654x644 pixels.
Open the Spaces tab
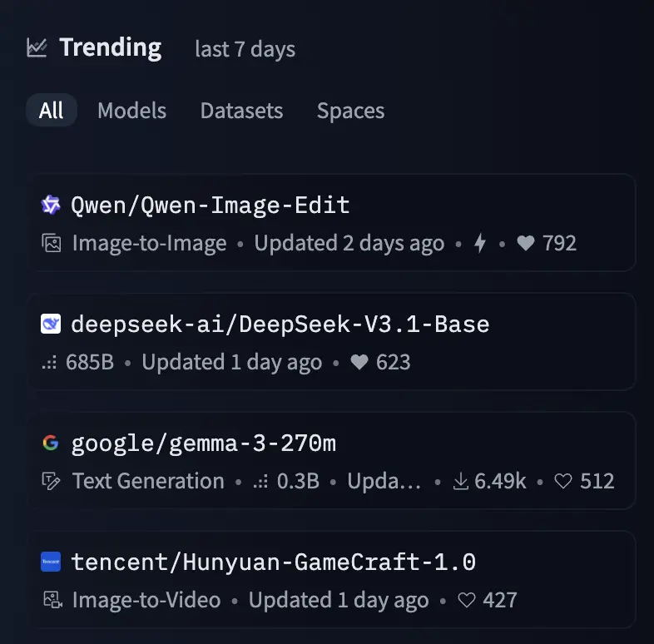(x=350, y=111)
